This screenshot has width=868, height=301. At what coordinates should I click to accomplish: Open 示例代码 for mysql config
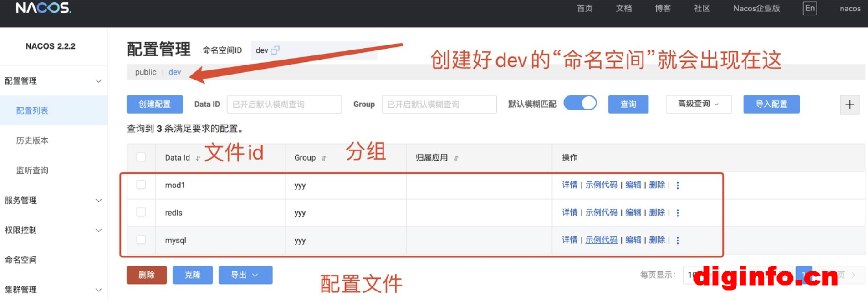[602, 240]
